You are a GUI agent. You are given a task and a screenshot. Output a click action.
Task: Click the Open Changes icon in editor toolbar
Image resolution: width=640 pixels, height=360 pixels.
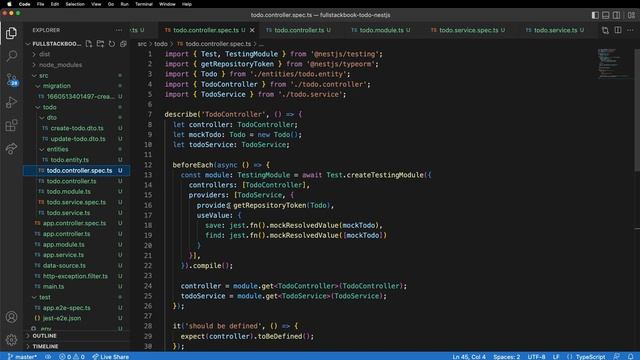click(605, 30)
